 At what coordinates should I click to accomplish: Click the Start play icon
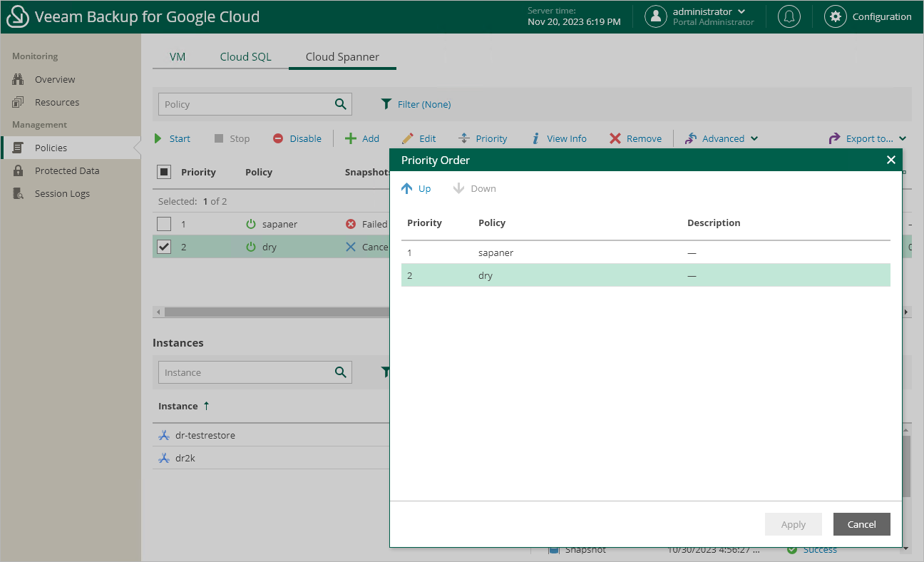pos(159,138)
